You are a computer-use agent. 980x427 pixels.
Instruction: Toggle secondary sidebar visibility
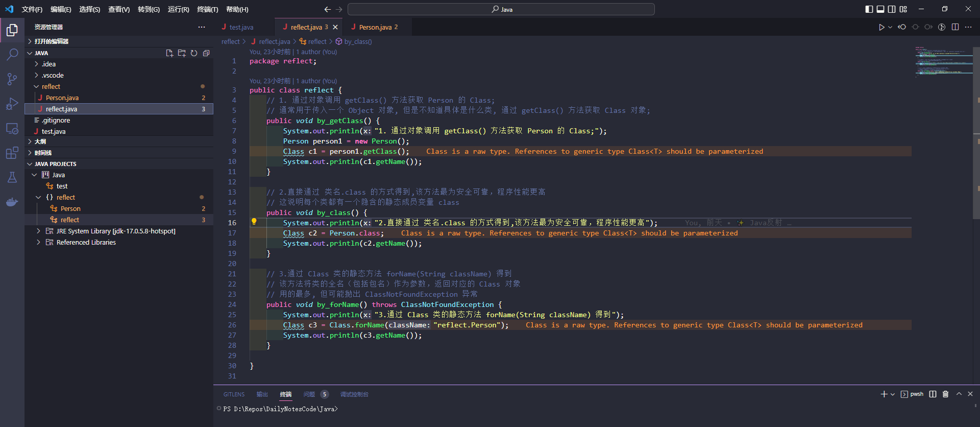pos(892,9)
